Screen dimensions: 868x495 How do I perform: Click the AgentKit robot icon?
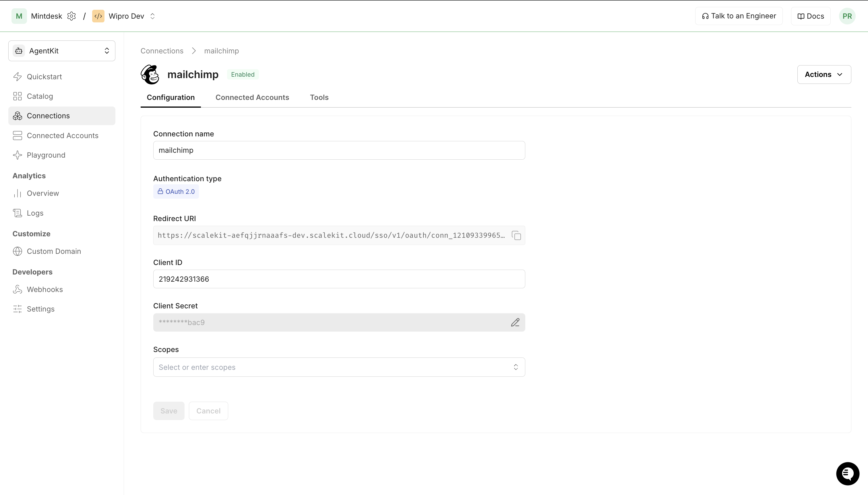point(19,51)
